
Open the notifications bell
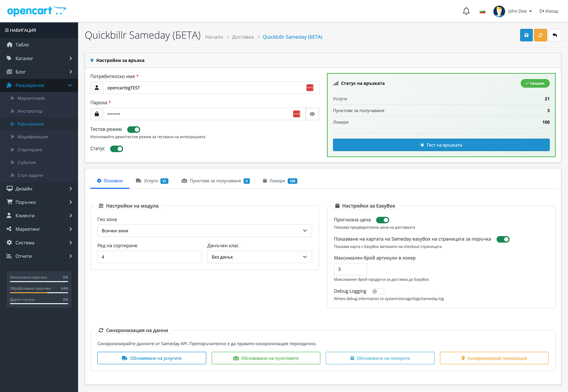[466, 11]
